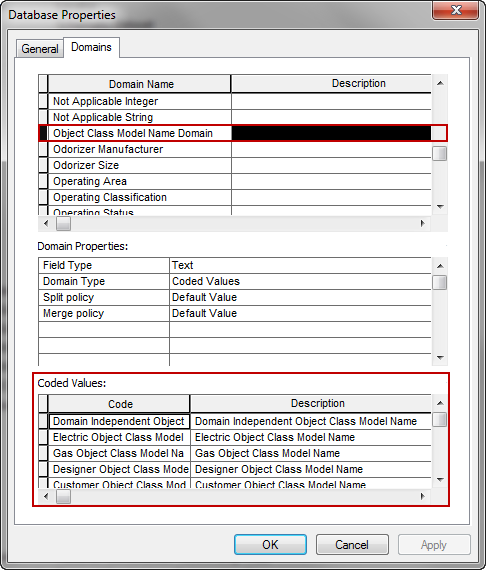Screen dimensions: 486x570
Task: Click Domain Independent Object Class Model Name description
Action: click(x=311, y=421)
